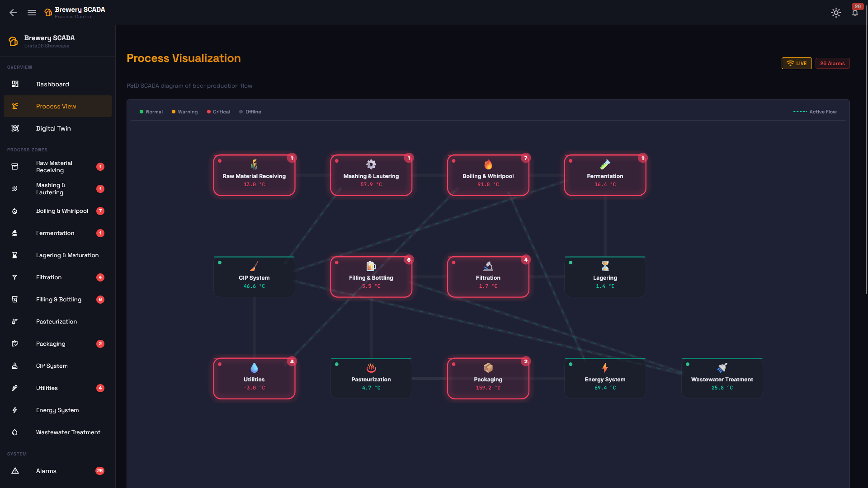Click the Digital Twin icon in sidebar
Screen dimensions: 868x488
15,128
